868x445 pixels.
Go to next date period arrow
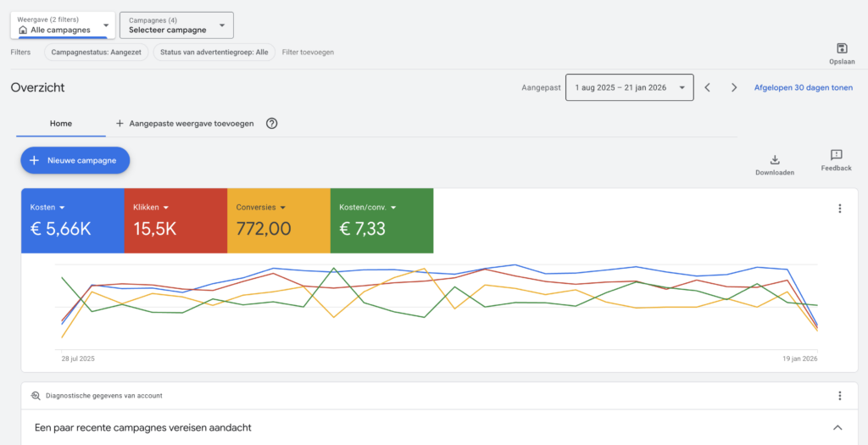click(x=734, y=87)
